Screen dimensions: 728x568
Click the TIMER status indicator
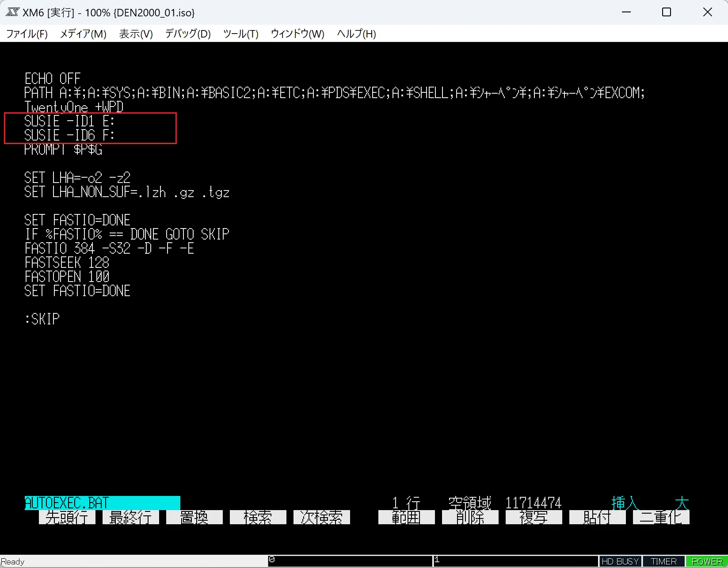click(663, 561)
